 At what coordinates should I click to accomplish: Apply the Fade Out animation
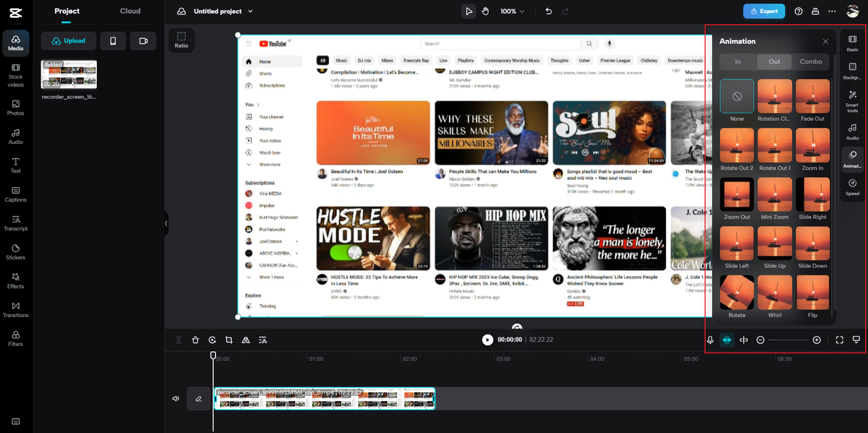(812, 96)
